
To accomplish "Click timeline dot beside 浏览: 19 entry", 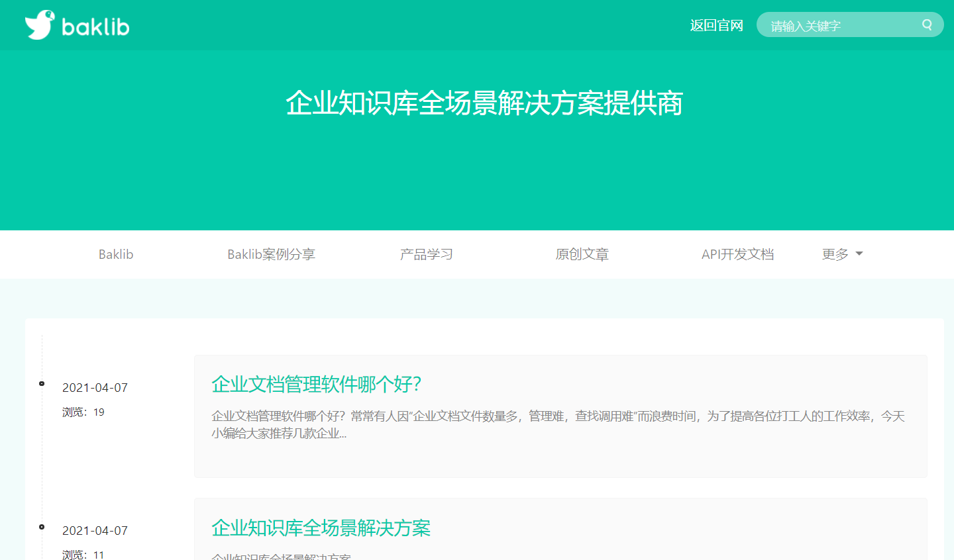I will (x=42, y=383).
